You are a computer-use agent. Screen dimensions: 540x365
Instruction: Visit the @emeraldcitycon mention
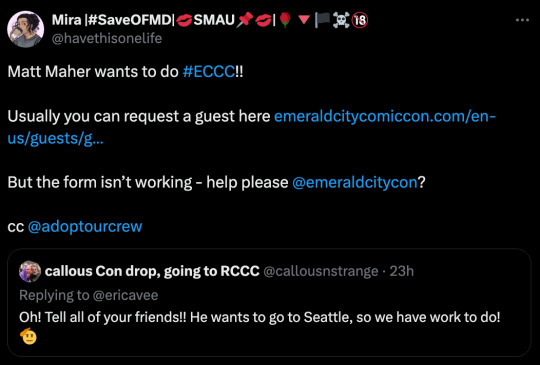tap(355, 182)
